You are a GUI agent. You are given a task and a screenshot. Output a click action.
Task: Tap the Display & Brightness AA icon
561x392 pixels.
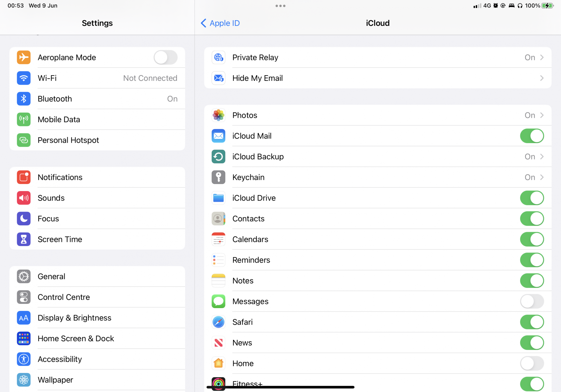pyautogui.click(x=24, y=318)
